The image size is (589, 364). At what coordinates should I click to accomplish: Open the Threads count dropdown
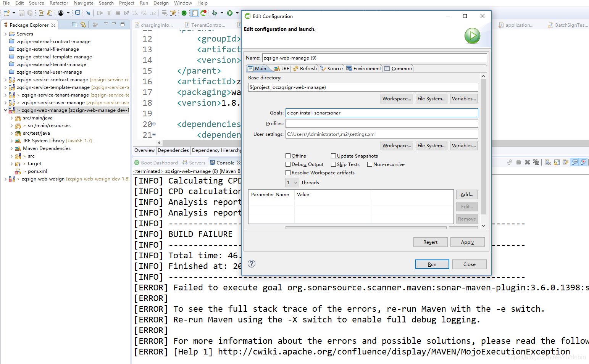coord(292,182)
